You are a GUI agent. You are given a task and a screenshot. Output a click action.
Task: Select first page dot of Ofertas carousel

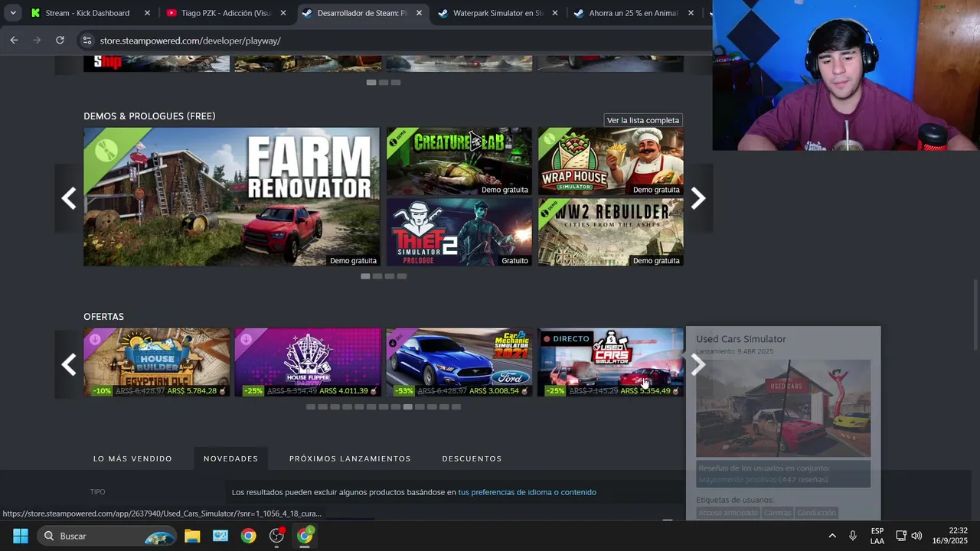pos(310,407)
